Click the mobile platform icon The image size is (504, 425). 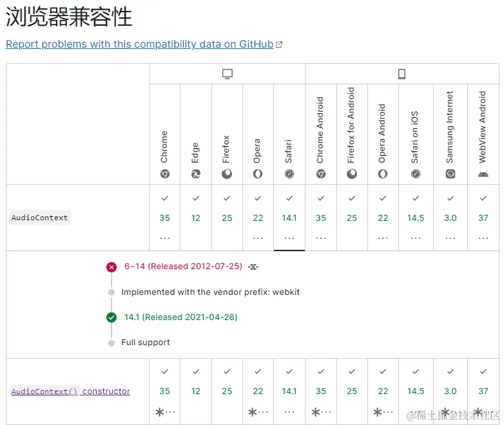coord(402,74)
